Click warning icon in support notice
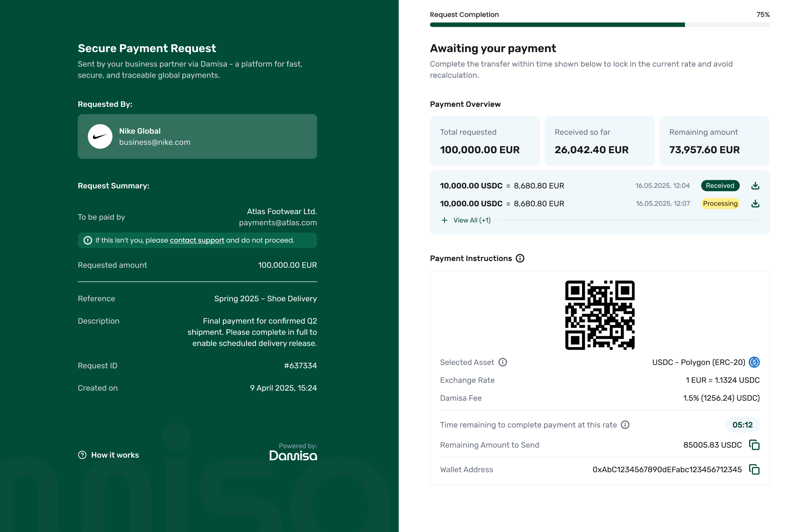This screenshot has height=532, width=799. [x=88, y=240]
